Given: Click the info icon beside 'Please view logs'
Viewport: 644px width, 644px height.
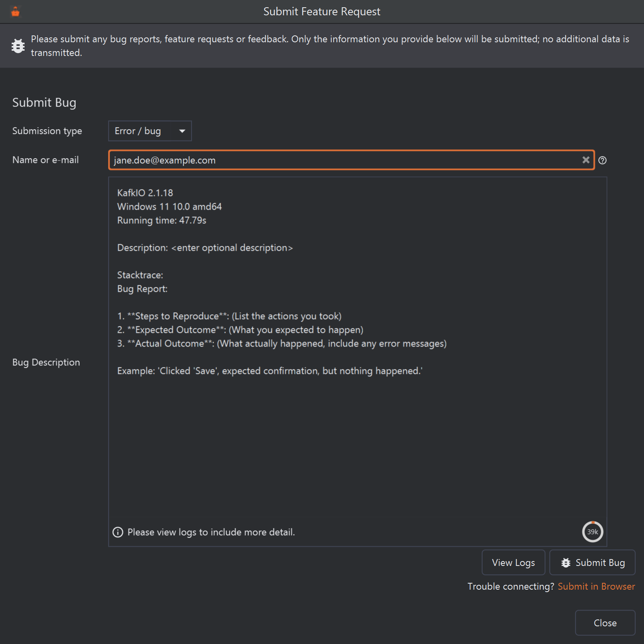Looking at the screenshot, I should pyautogui.click(x=118, y=532).
